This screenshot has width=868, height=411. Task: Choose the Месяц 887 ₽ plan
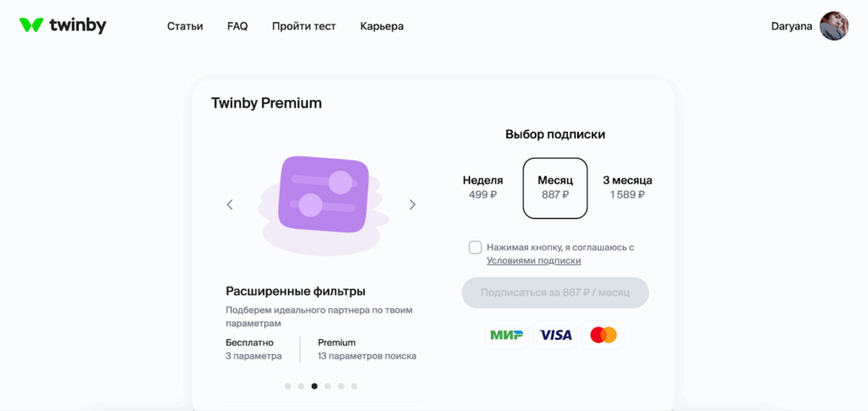pos(555,187)
